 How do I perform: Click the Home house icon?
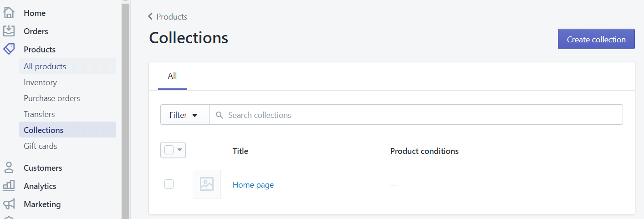pos(9,13)
